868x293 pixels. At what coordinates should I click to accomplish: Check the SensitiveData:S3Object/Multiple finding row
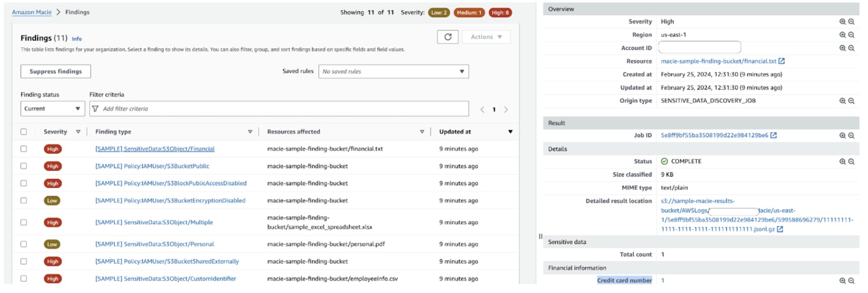[x=24, y=222]
